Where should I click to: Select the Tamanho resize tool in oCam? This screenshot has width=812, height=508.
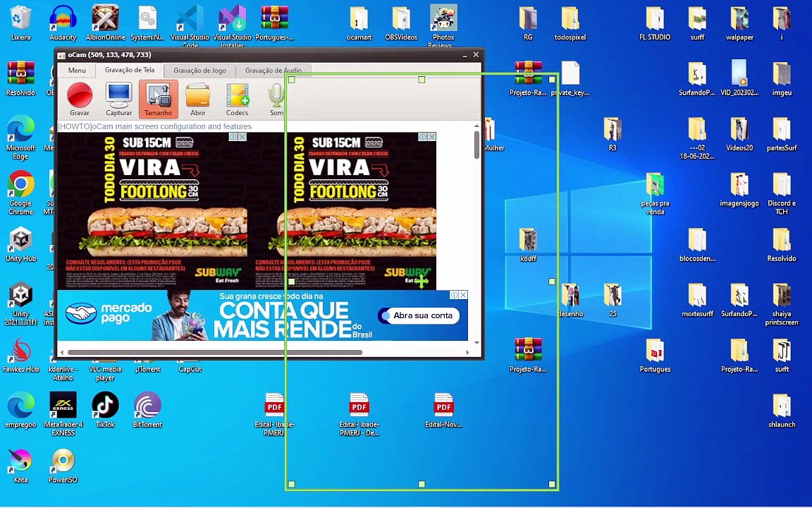(x=158, y=99)
